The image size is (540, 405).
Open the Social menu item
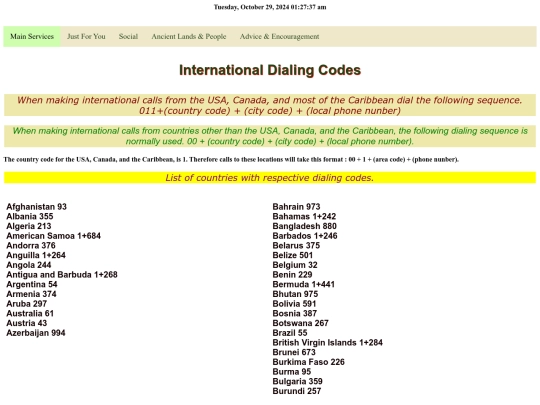pos(128,37)
